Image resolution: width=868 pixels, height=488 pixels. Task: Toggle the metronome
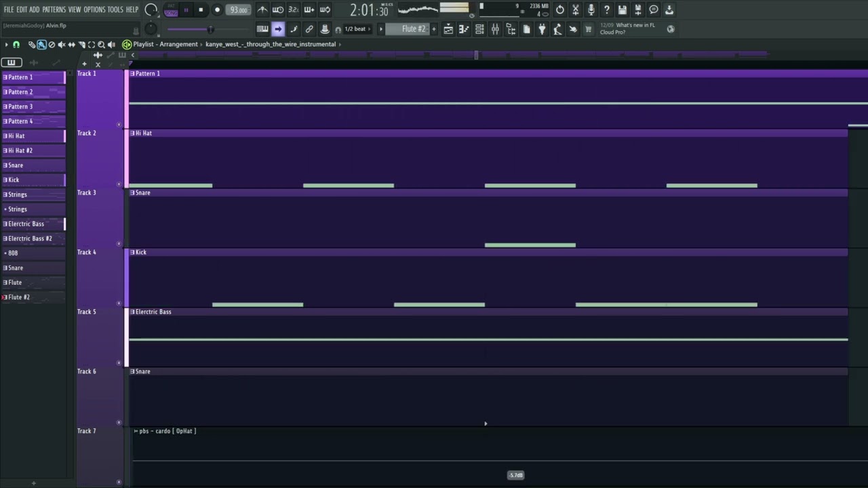[x=262, y=9]
